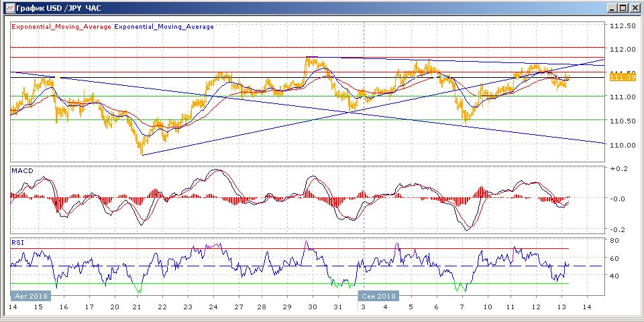The width and height of the screenshot is (644, 322).
Task: Click the date label 21 on time axis
Action: click(139, 307)
